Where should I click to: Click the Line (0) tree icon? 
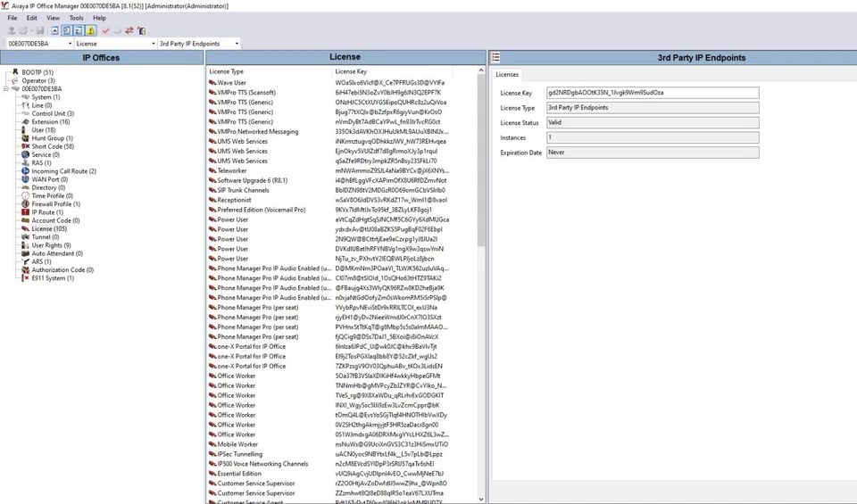[x=25, y=105]
